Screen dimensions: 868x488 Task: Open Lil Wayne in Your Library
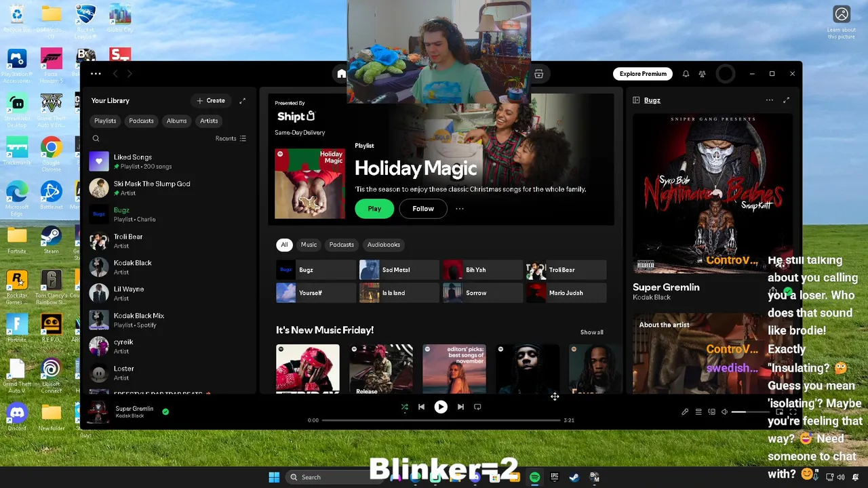click(168, 293)
